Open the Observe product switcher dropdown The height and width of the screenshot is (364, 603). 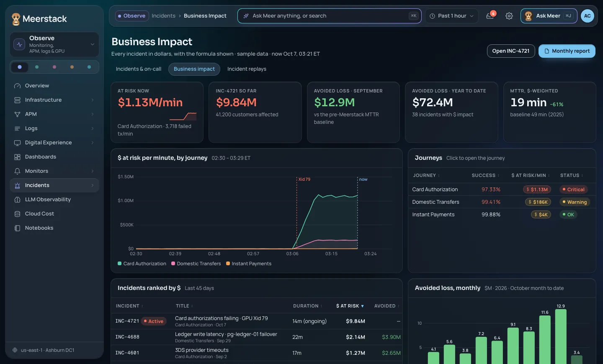coord(54,44)
